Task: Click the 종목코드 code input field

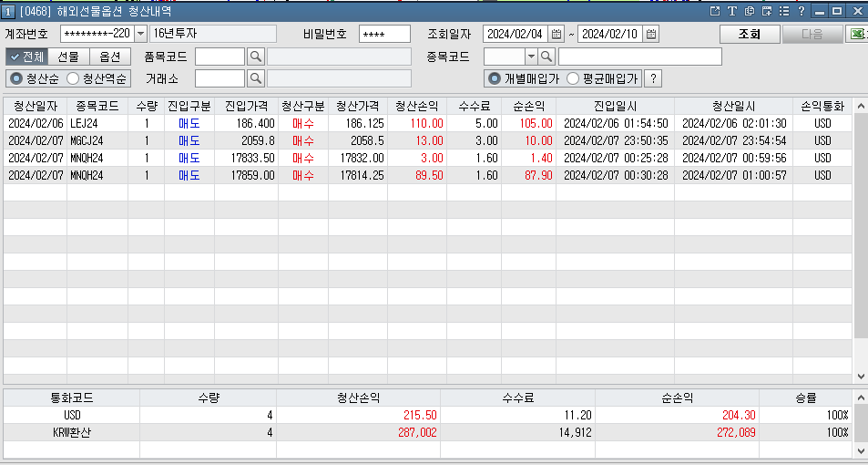Action: click(x=505, y=57)
